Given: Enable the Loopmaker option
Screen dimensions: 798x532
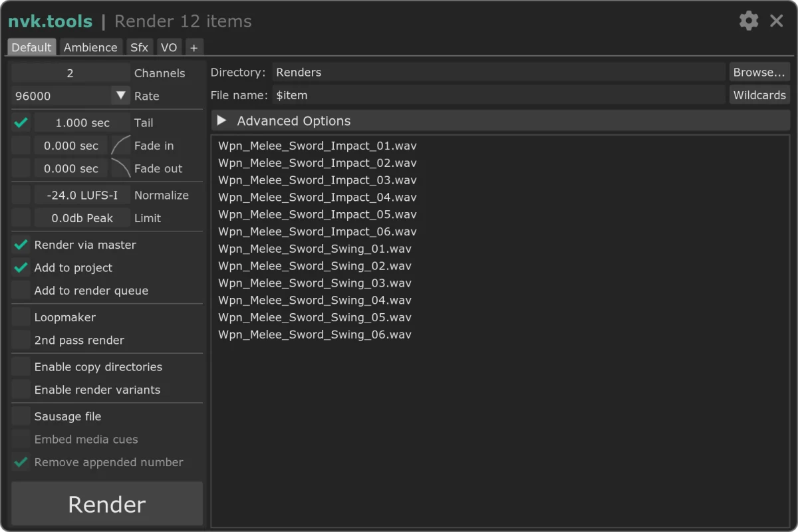Looking at the screenshot, I should (x=21, y=317).
